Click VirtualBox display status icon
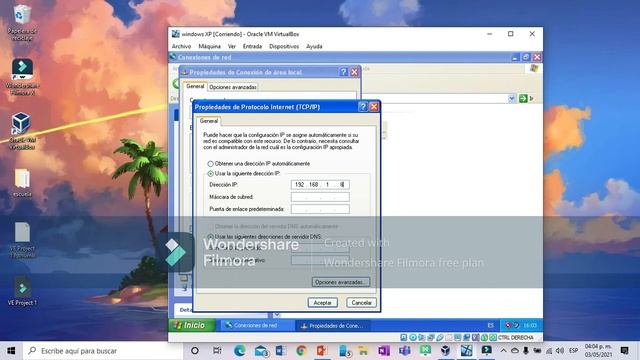The image size is (640, 360). pyautogui.click(x=458, y=338)
